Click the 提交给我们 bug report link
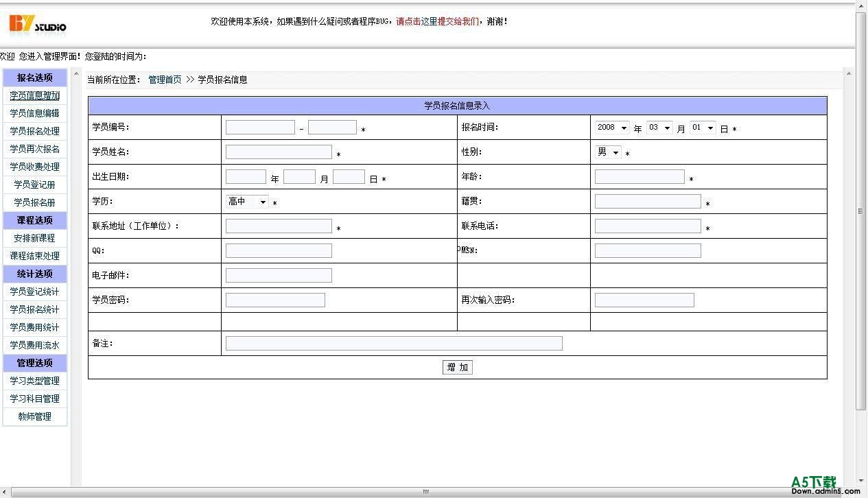The height and width of the screenshot is (498, 868). click(458, 21)
